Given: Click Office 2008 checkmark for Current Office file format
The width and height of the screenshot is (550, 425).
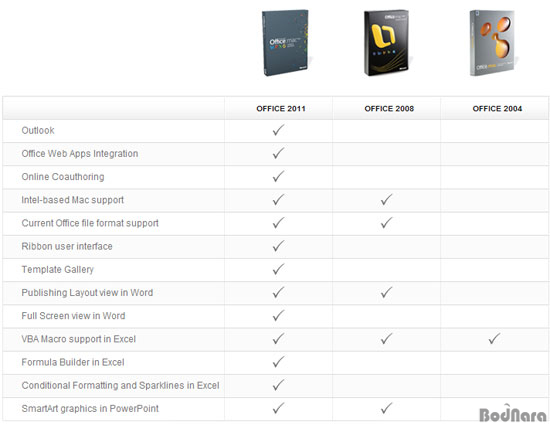Looking at the screenshot, I should [x=387, y=223].
